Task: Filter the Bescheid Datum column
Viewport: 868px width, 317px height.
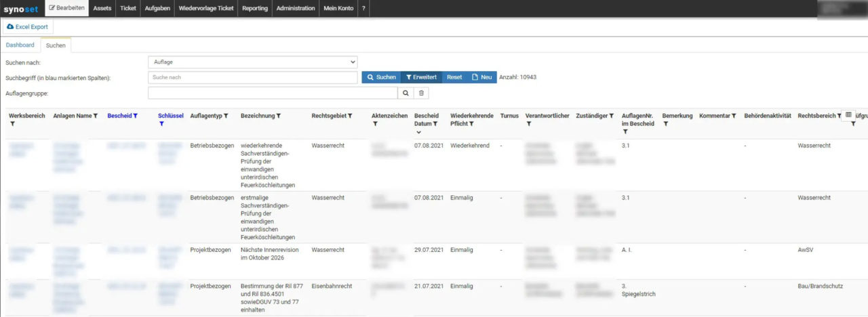Action: click(435, 124)
